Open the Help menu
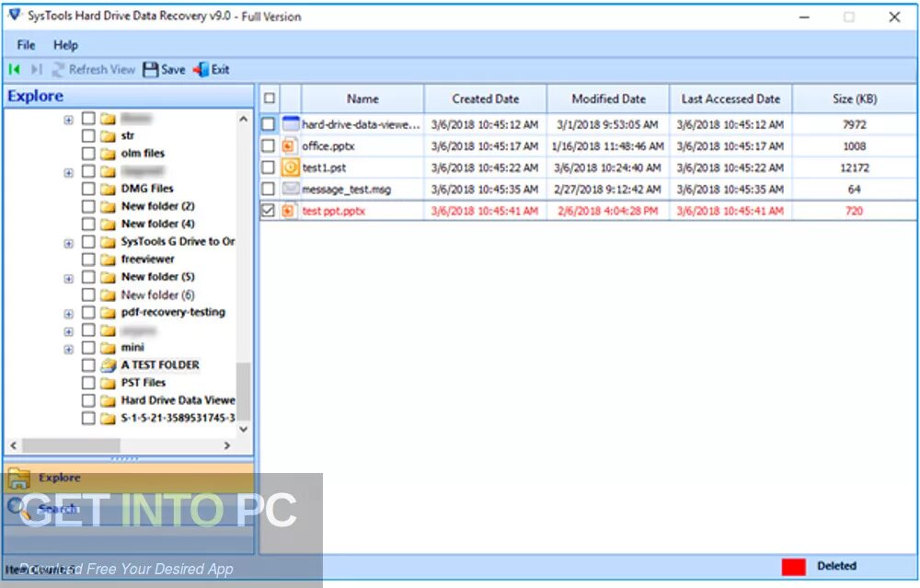Viewport: 920px width, 588px height. pos(65,44)
